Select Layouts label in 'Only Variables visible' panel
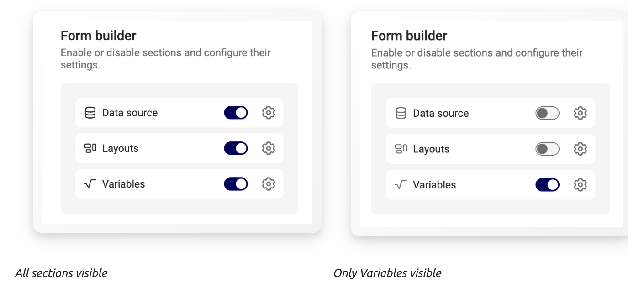Image resolution: width=644 pixels, height=282 pixels. [431, 149]
